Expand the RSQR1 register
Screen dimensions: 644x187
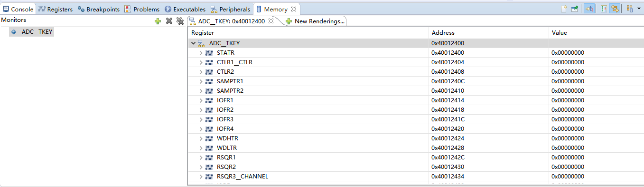point(201,157)
